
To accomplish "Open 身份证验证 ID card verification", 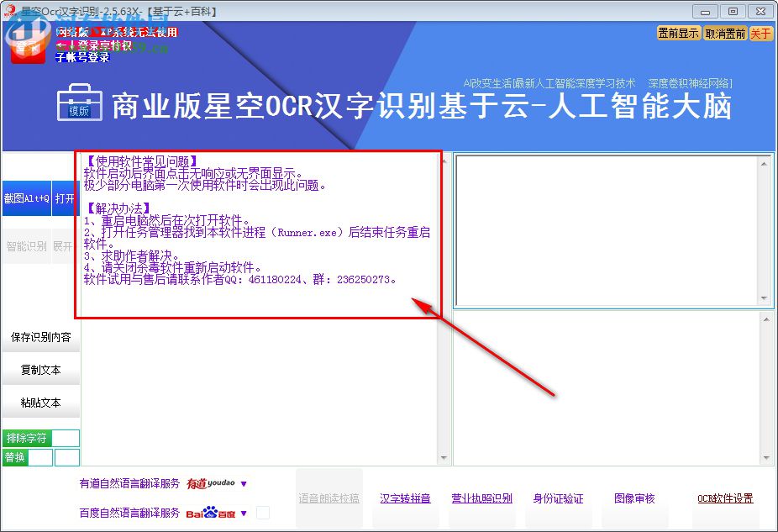I will 560,498.
